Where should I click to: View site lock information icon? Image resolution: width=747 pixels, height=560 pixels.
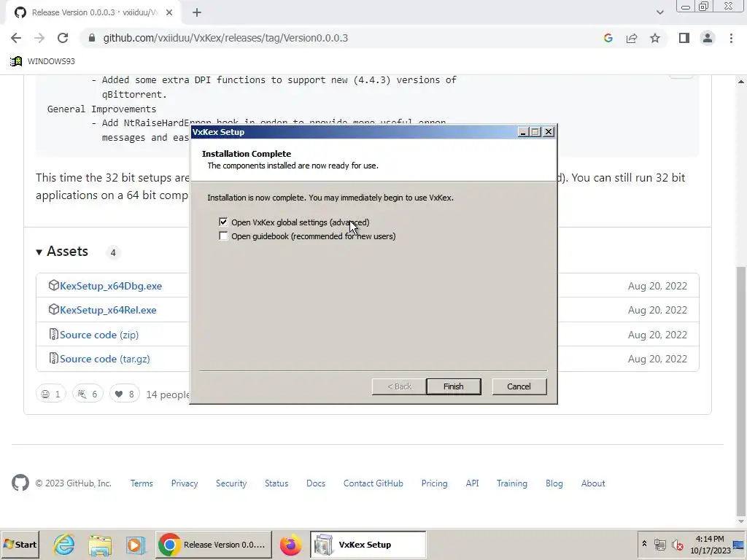click(92, 38)
